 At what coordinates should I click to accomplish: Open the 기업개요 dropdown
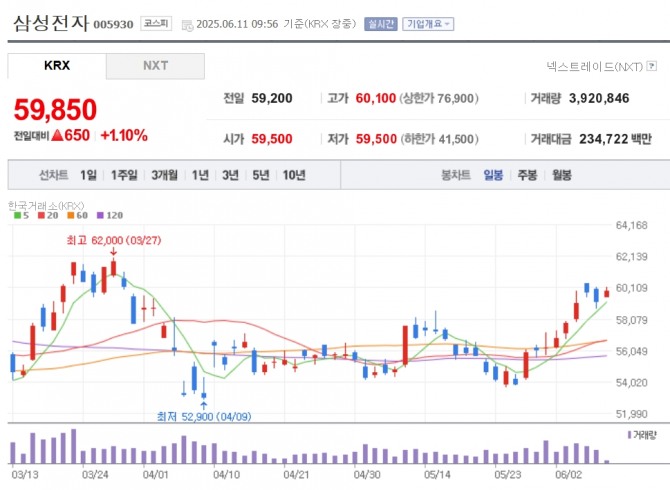pyautogui.click(x=428, y=24)
